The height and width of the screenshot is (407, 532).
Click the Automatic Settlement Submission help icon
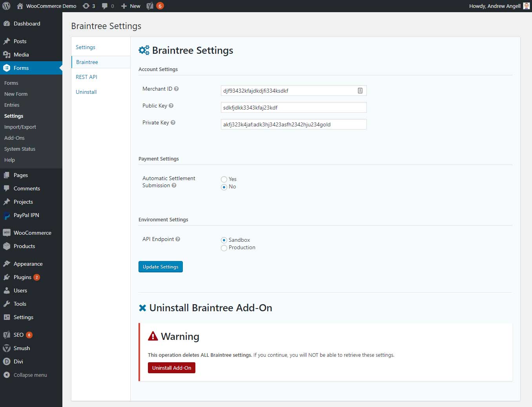174,185
